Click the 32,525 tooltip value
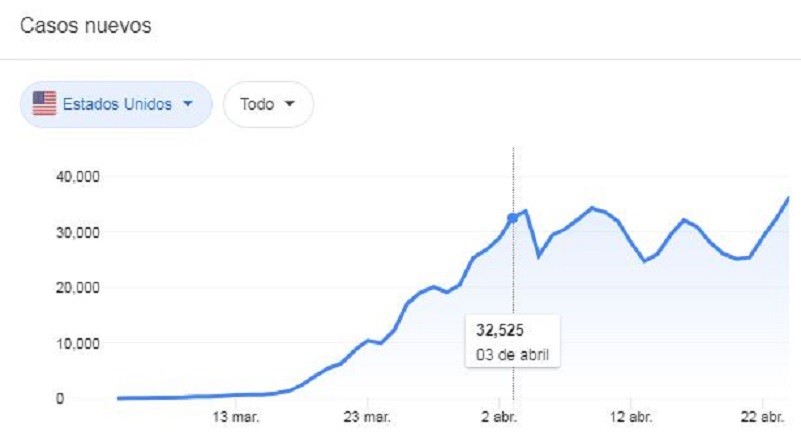Viewport: 801px width, 444px height. point(501,332)
